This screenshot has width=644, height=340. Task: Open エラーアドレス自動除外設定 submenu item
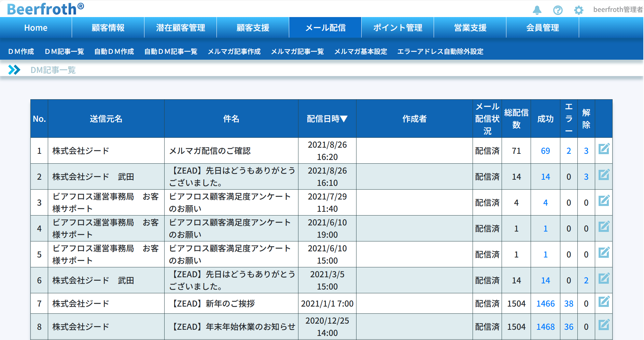coord(440,51)
